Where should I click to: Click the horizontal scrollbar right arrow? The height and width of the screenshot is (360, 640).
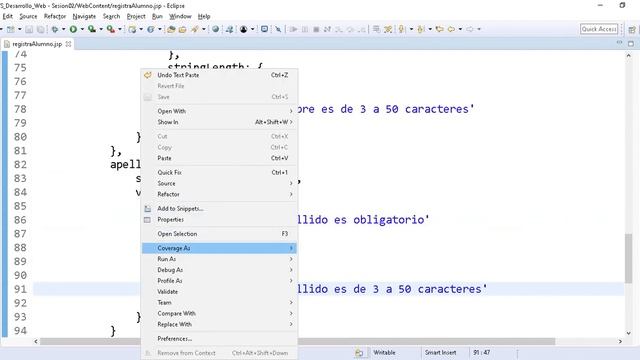[620, 341]
